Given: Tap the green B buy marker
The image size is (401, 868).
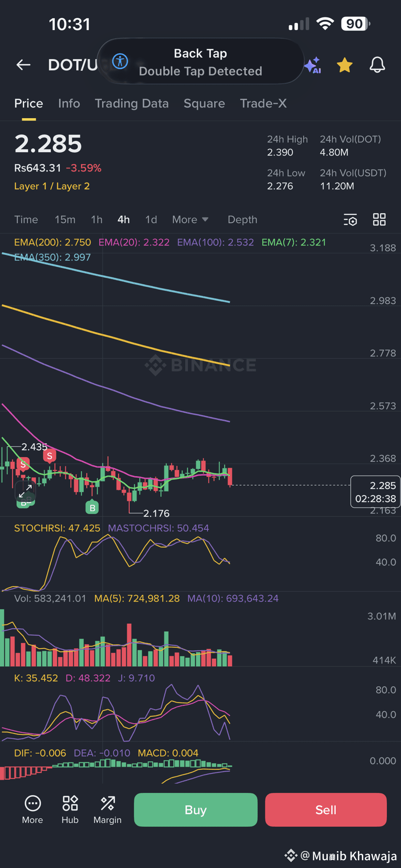Looking at the screenshot, I should [x=92, y=507].
